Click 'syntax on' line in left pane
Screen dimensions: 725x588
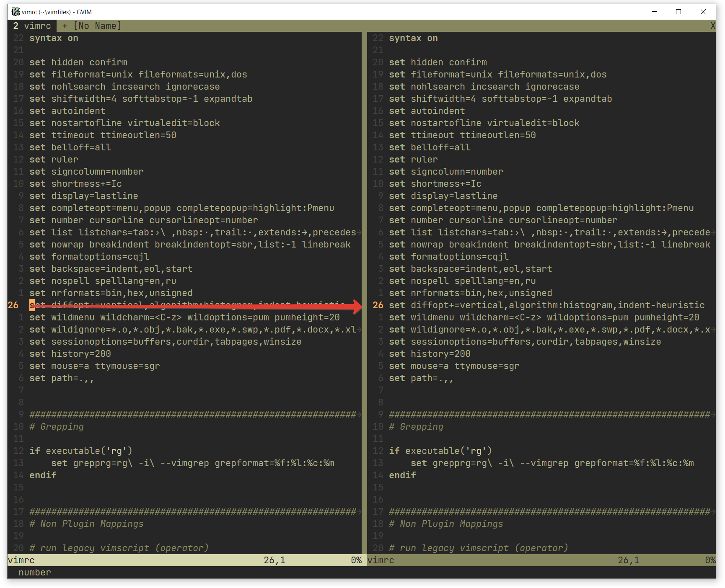54,38
